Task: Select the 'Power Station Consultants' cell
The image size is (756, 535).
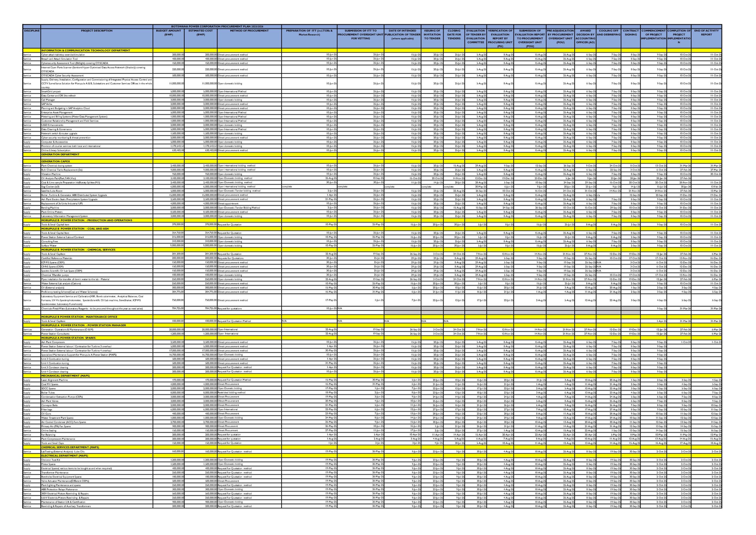Action: click(97, 334)
